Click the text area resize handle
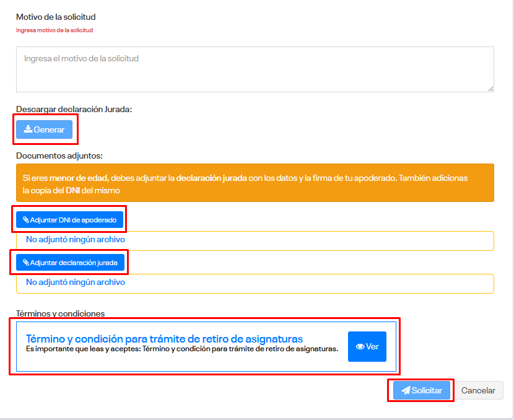 pyautogui.click(x=490, y=88)
